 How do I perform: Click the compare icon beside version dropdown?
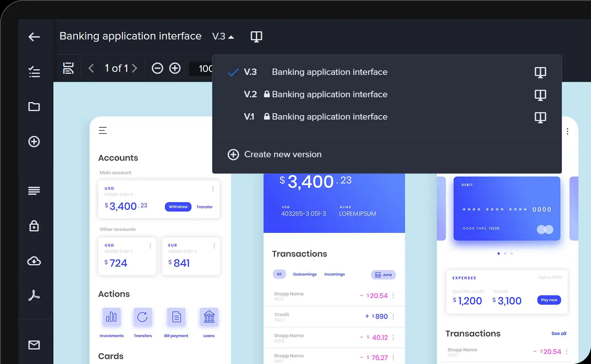coord(256,37)
